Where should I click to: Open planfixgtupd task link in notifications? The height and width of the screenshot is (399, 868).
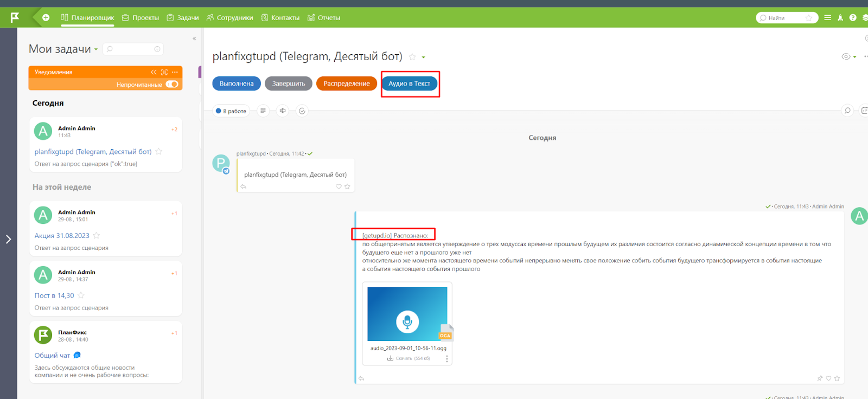click(x=93, y=152)
